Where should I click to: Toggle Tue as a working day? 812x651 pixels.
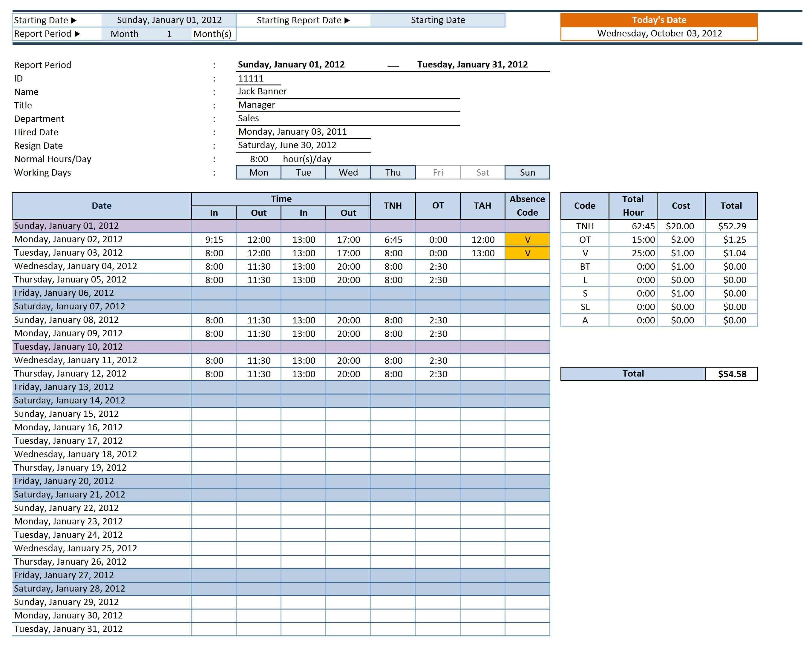pyautogui.click(x=303, y=172)
